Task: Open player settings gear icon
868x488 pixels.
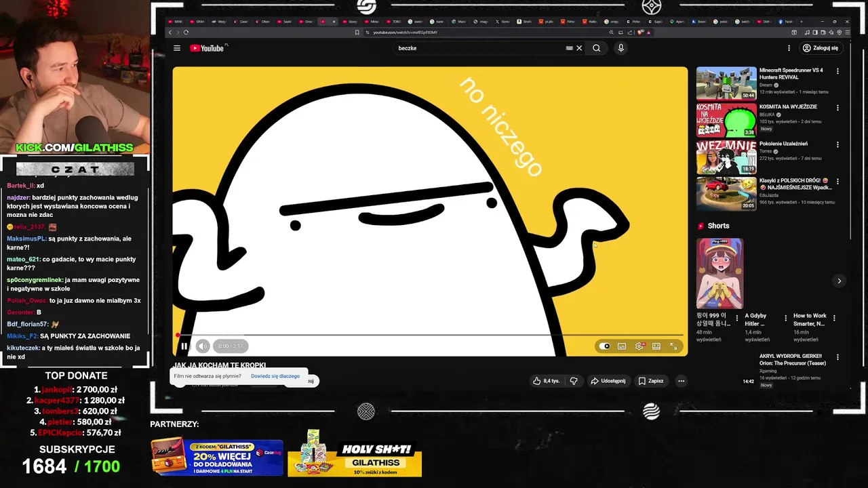Action: pyautogui.click(x=639, y=346)
